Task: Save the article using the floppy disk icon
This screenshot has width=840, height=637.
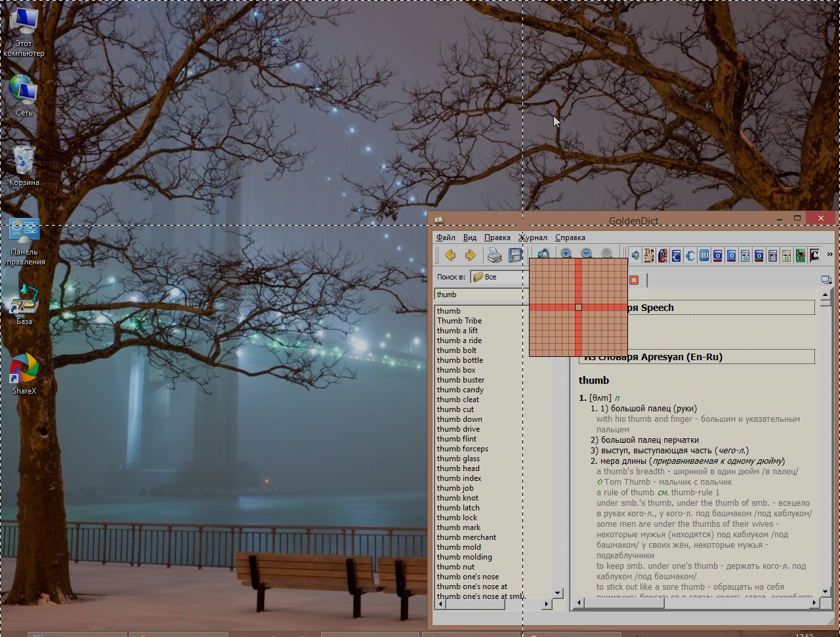Action: point(515,255)
